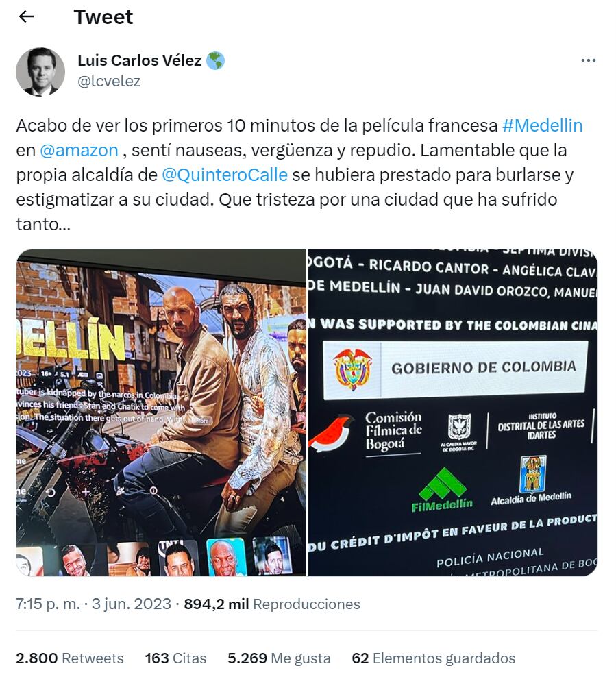Show the 5.269 Me gusta list

(x=279, y=658)
